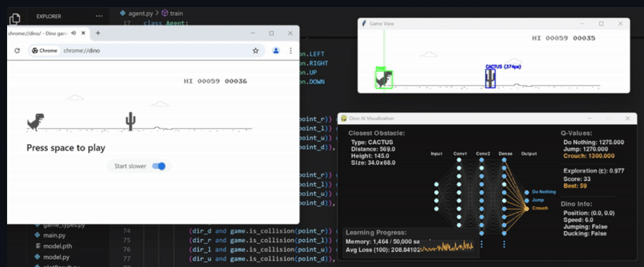Click the feather icon in Game View title bar

[364, 24]
